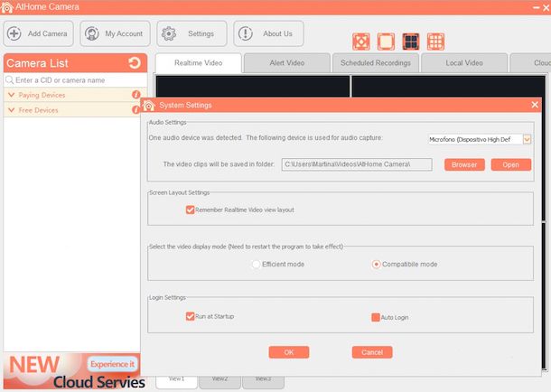Image resolution: width=551 pixels, height=392 pixels.
Task: Toggle Run at Startup checkbox
Action: (x=190, y=316)
